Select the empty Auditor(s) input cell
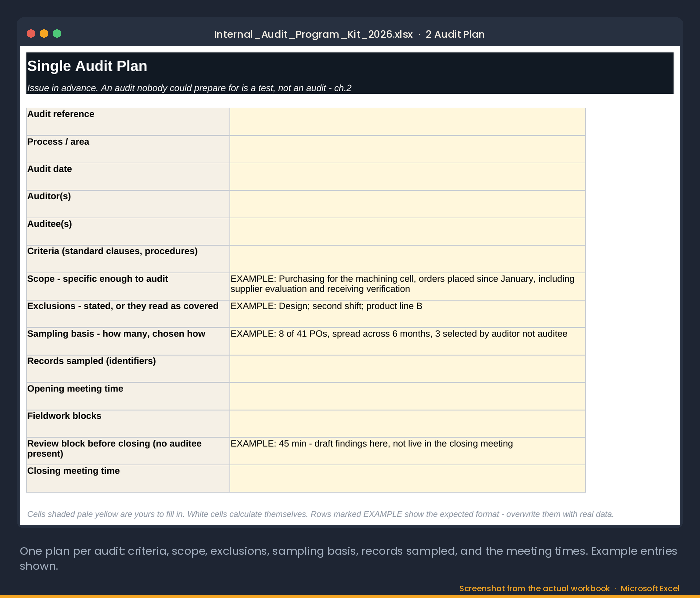This screenshot has width=700, height=598. (407, 204)
